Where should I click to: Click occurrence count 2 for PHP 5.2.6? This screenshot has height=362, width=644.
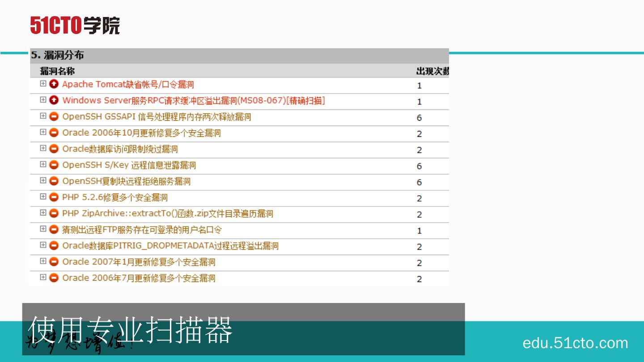419,198
